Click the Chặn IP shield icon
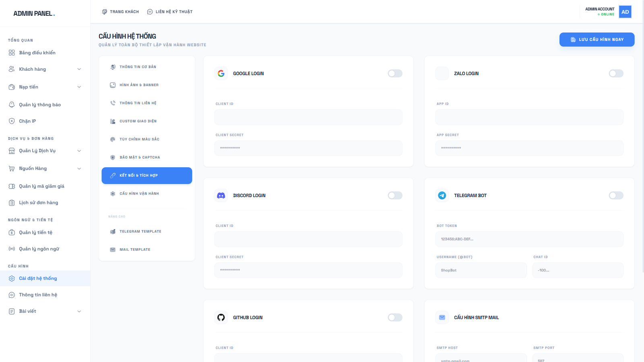 (12, 121)
